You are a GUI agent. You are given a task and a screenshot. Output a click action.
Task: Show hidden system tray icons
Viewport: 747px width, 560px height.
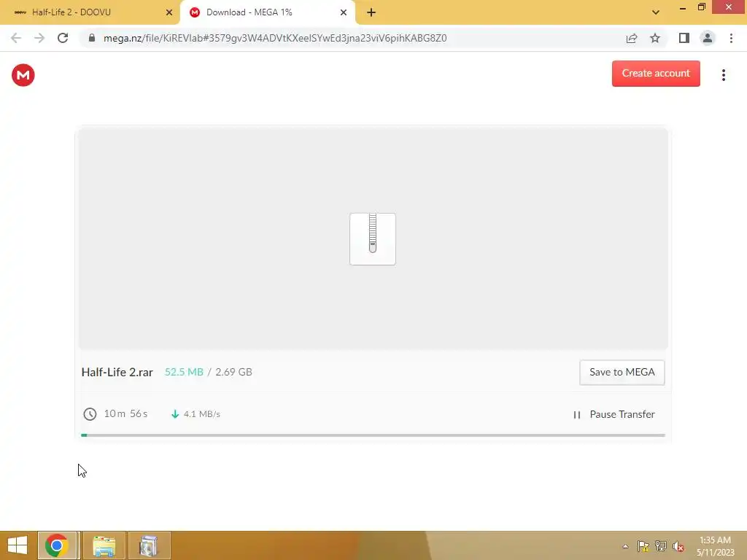625,546
